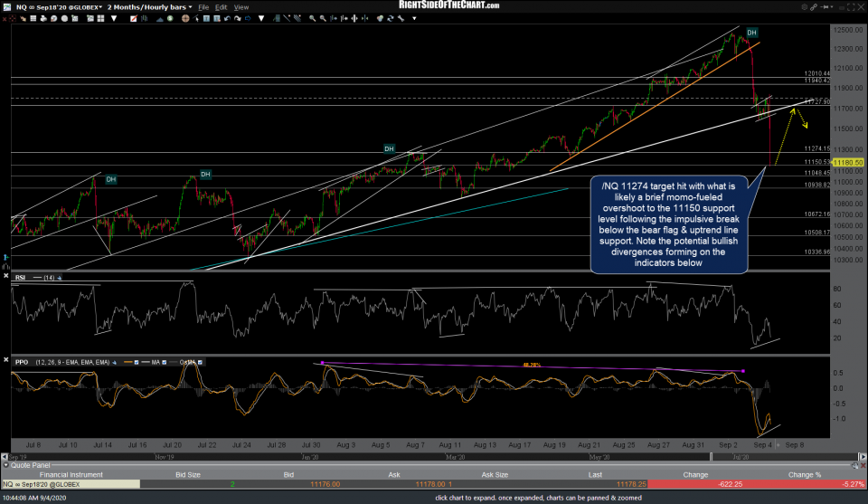Open the wrench chart settings icon
The height and width of the screenshot is (504, 868).
tap(401, 18)
